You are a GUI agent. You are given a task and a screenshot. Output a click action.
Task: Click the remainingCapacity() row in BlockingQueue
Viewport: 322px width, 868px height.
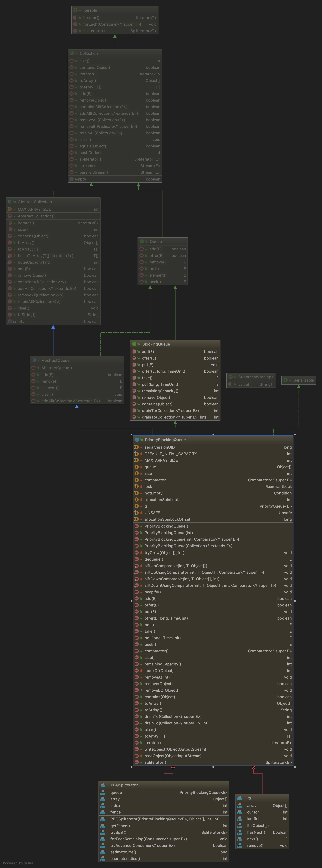click(x=160, y=391)
